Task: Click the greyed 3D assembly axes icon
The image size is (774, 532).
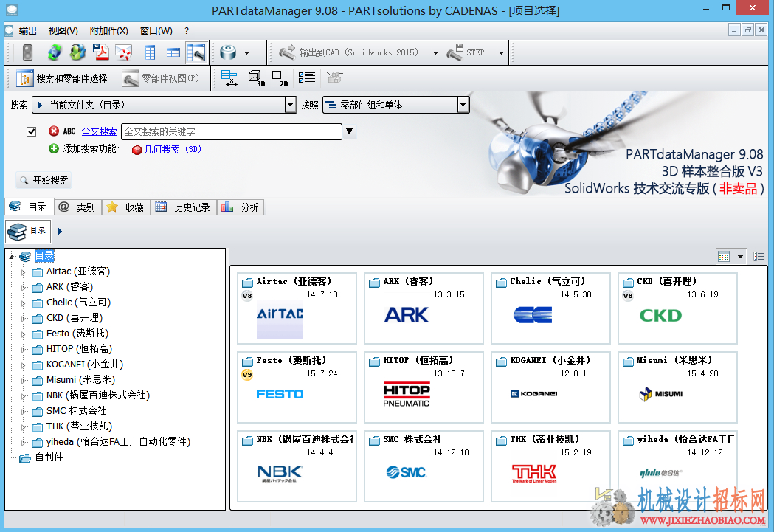Action: coord(335,78)
